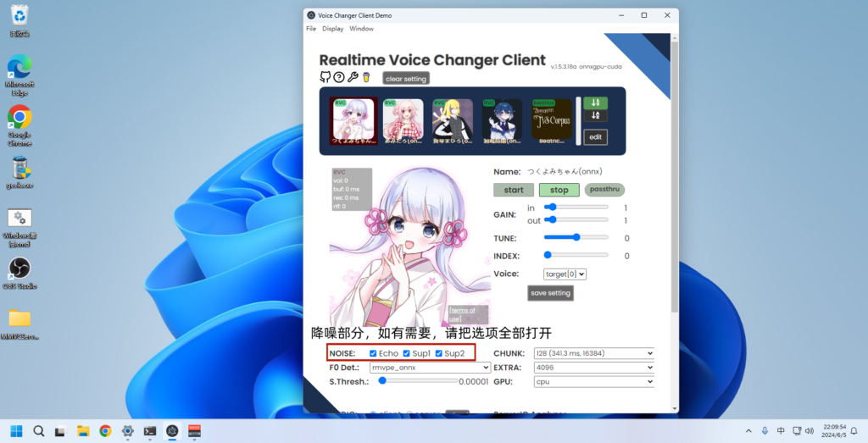This screenshot has width=868, height=443.
Task: Show hidden icons tray chevron
Action: coord(748,431)
